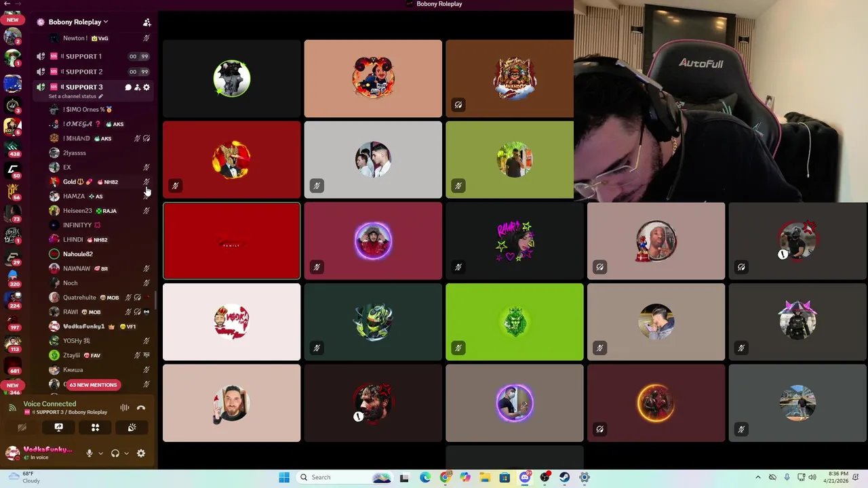
Task: Disconnect from voice with hang-up icon
Action: (141, 408)
